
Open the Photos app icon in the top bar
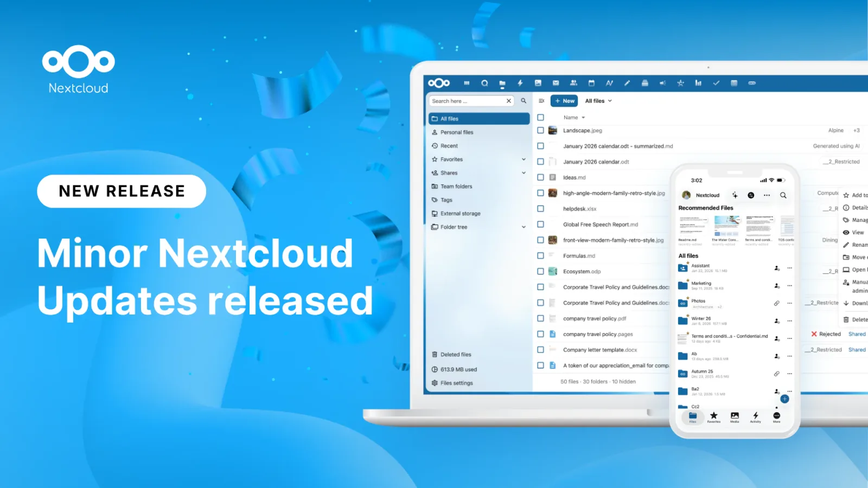coord(538,83)
